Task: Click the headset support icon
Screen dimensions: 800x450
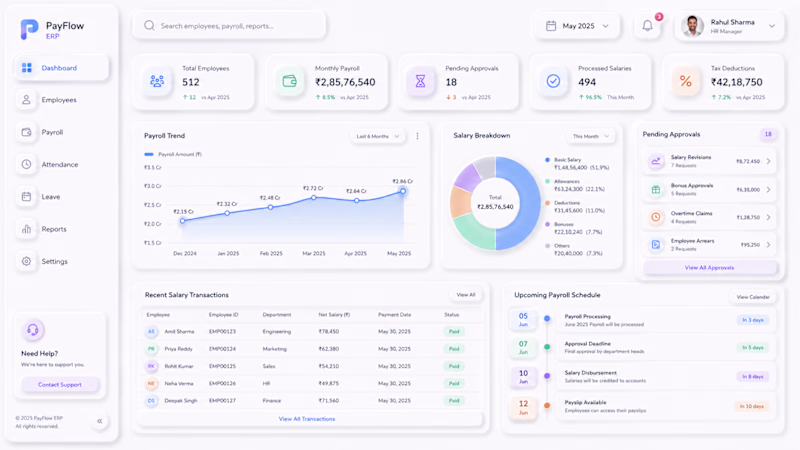Action: 33,330
